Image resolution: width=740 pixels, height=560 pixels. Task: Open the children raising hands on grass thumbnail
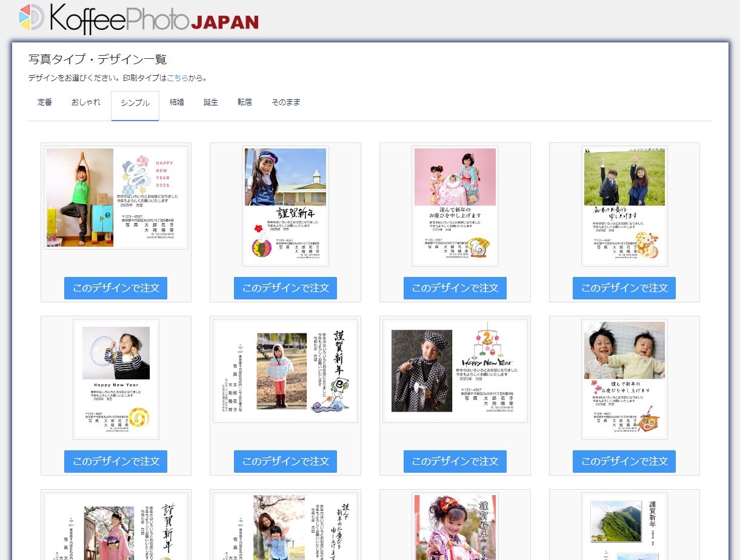pos(624,206)
